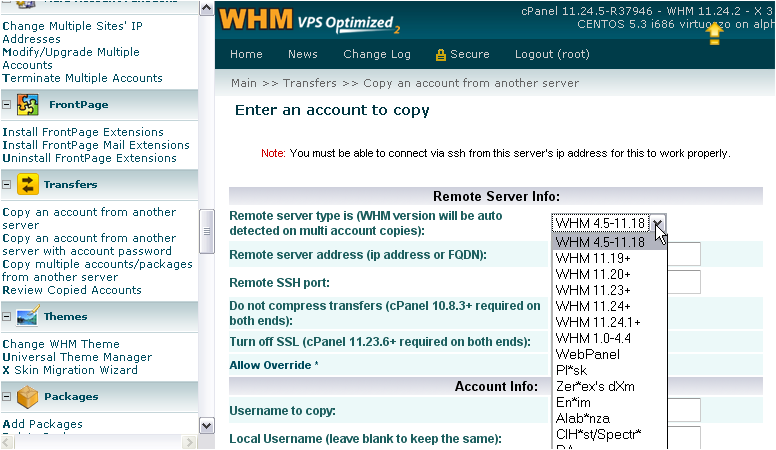776x450 pixels.
Task: Open sidebar Copy an account from another server
Action: click(89, 218)
